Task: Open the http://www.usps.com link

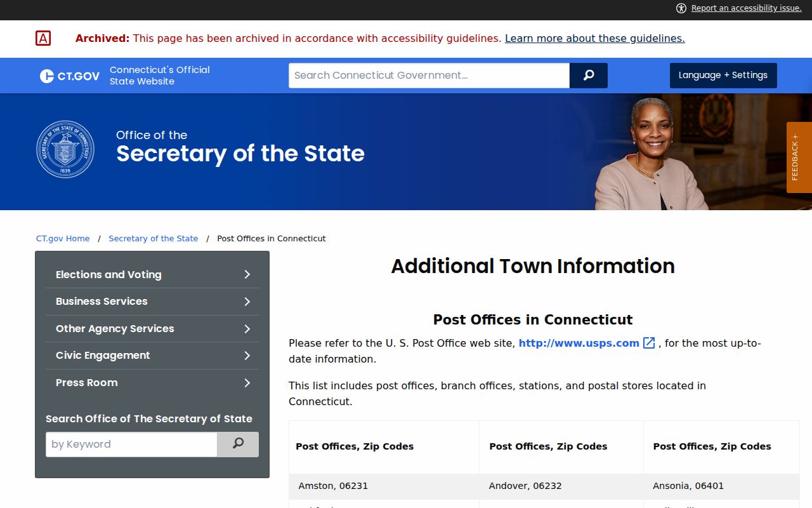Action: [579, 343]
